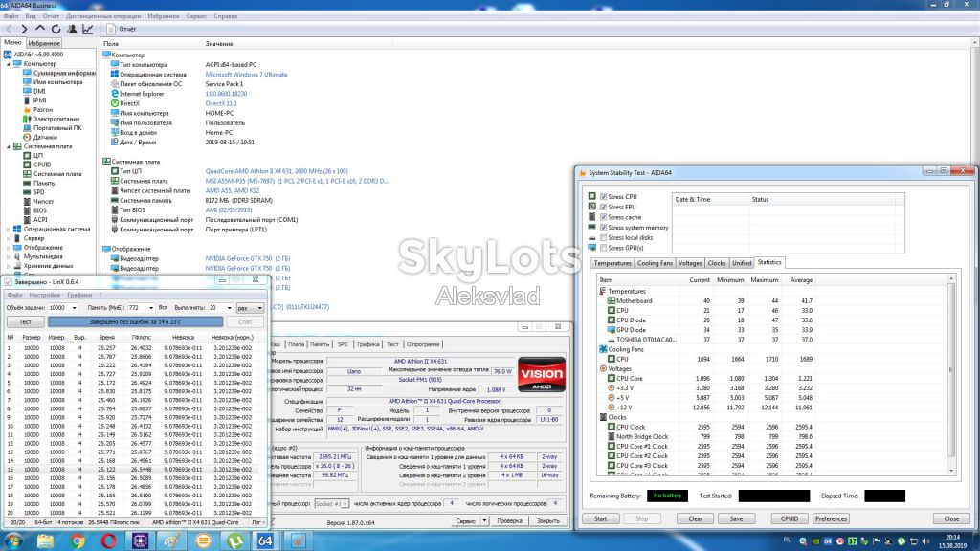Image resolution: width=980 pixels, height=551 pixels.
Task: Open the graph chart icon in the AIDA64 toolbar
Action: 87,29
